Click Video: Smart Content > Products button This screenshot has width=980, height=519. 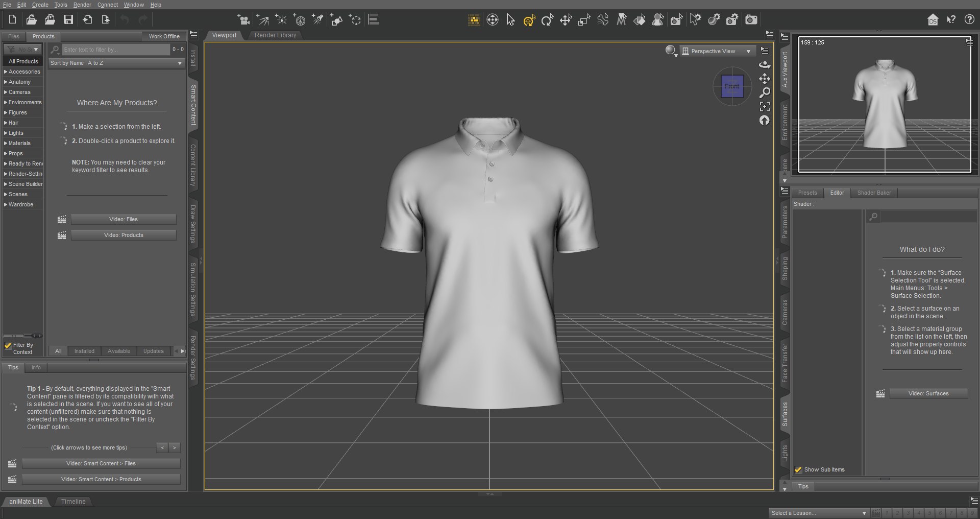tap(101, 479)
